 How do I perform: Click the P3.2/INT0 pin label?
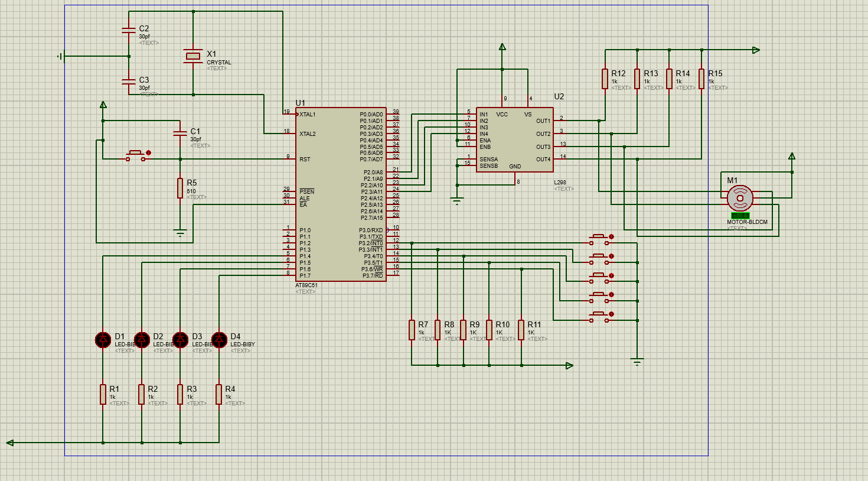370,243
